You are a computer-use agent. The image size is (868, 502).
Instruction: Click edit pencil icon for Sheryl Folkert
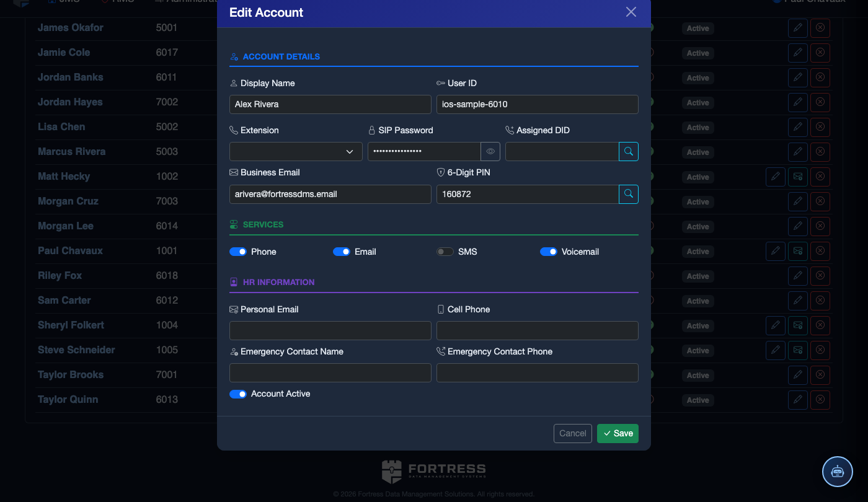[x=776, y=325]
